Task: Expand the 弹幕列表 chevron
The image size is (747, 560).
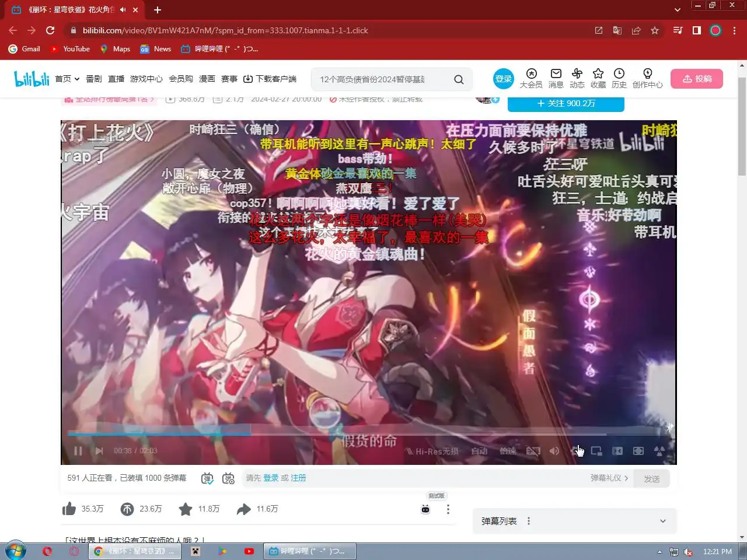Action: point(662,521)
